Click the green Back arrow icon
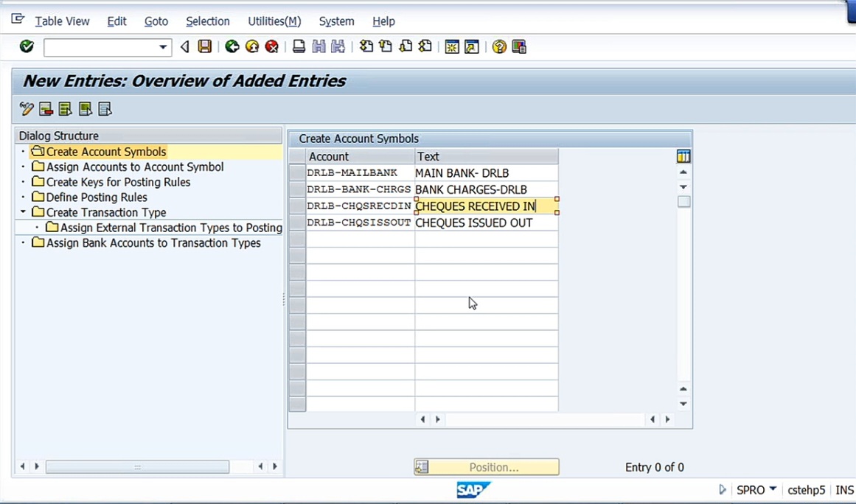The image size is (856, 504). (x=232, y=46)
